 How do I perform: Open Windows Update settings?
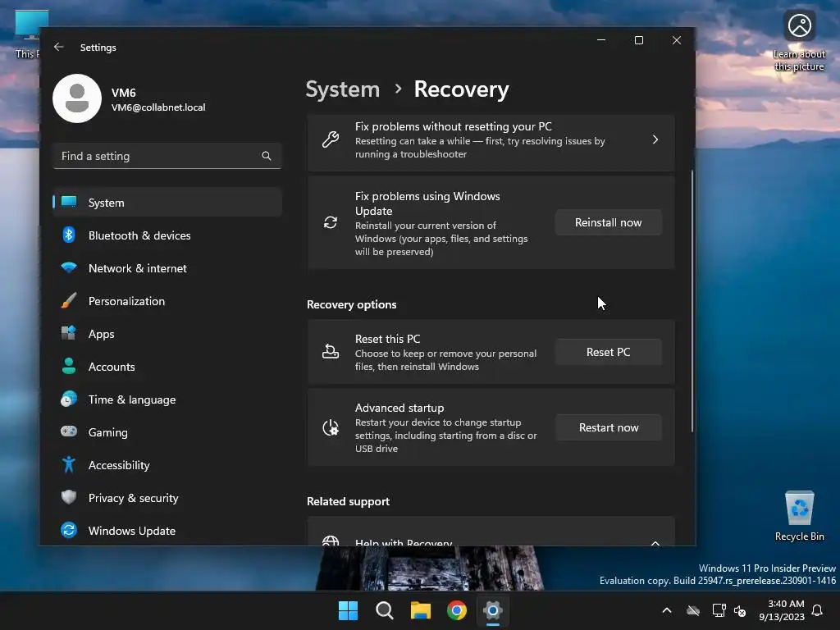(x=167, y=531)
